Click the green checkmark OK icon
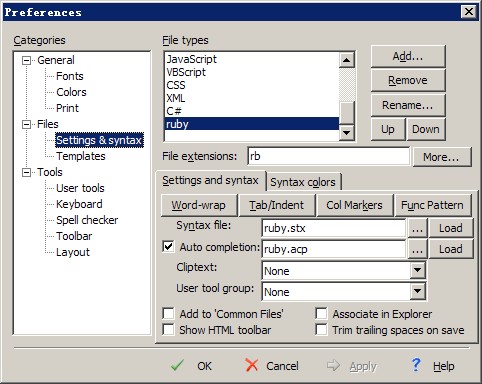 pyautogui.click(x=177, y=365)
